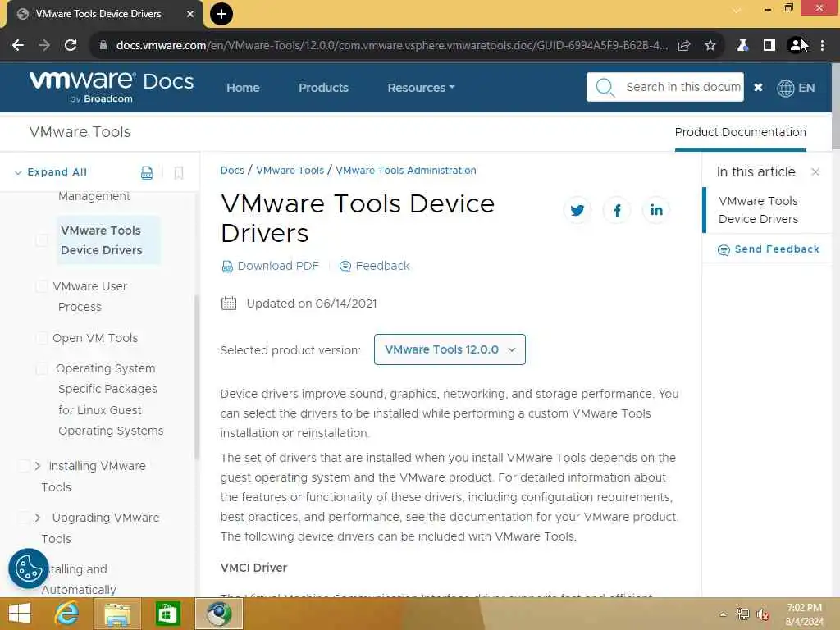The image size is (840, 630).
Task: Click the Send Feedback link
Action: (x=768, y=249)
